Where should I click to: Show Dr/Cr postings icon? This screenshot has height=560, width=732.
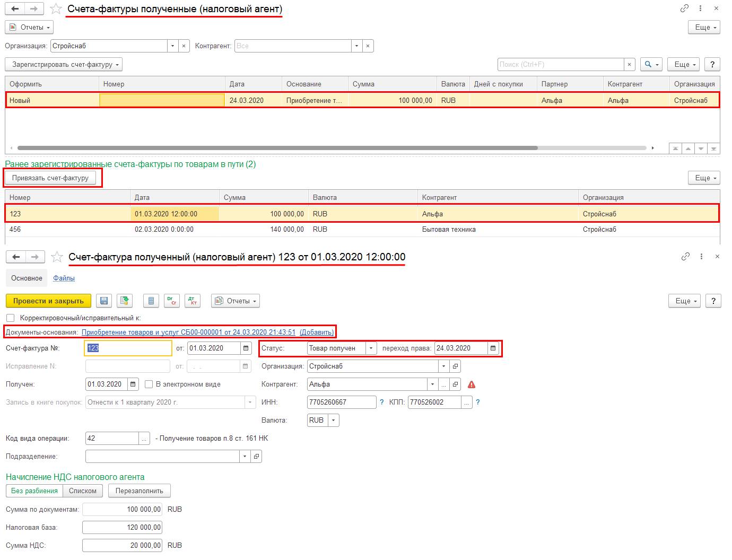coord(172,301)
